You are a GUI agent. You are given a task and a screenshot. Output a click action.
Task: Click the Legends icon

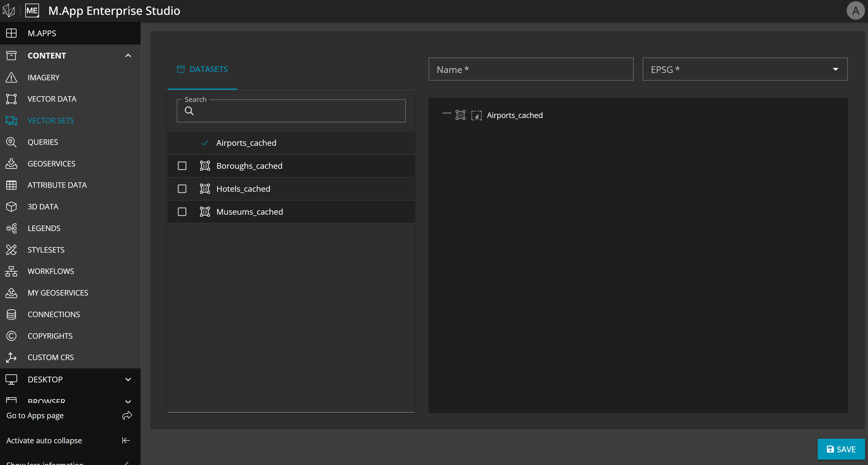tap(11, 228)
